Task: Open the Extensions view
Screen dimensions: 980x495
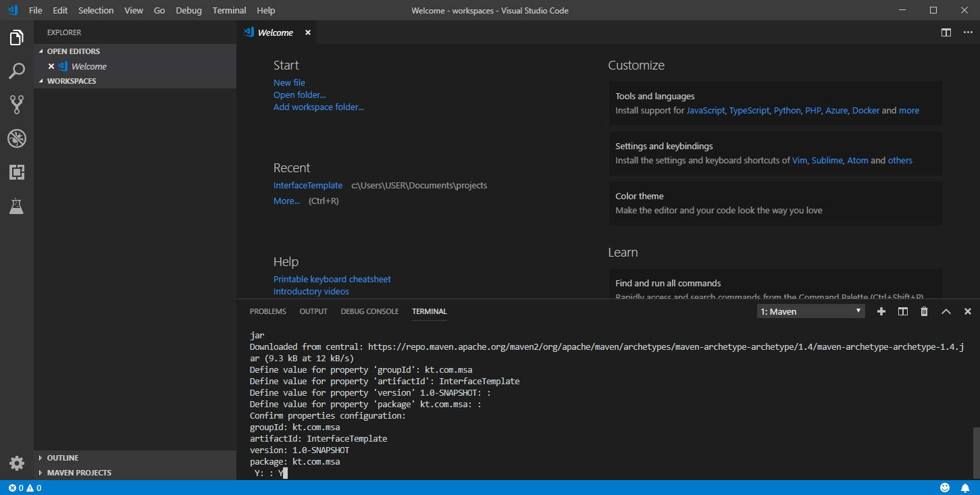Action: click(17, 172)
